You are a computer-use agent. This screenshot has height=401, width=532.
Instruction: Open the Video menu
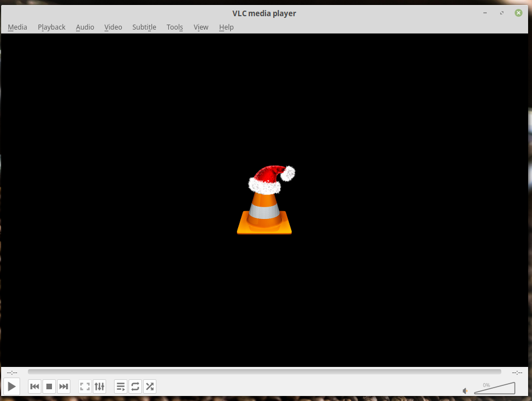pos(113,27)
